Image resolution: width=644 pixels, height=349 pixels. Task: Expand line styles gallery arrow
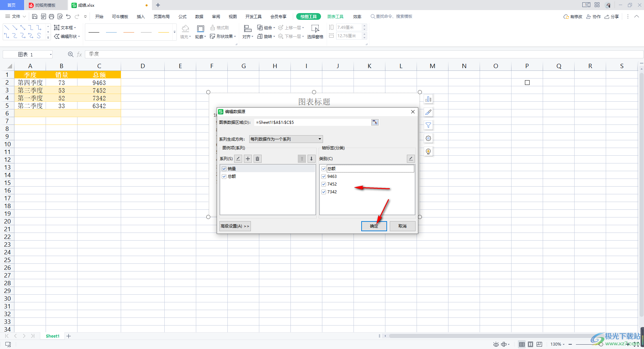pos(174,32)
